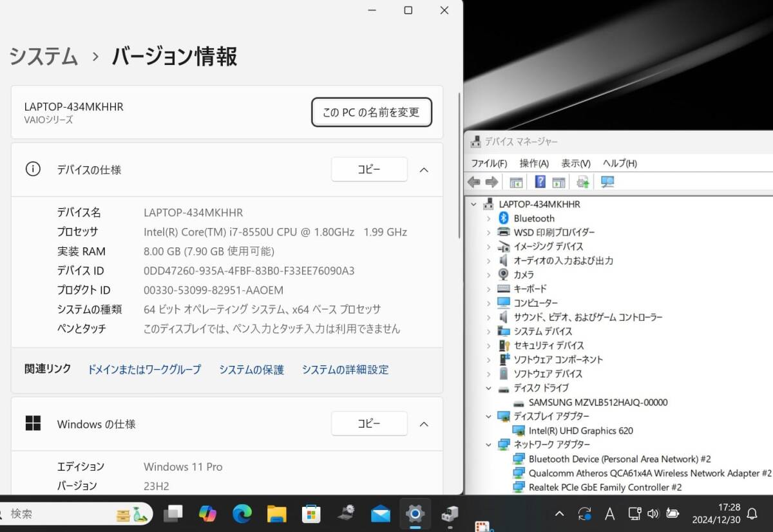
Task: Open the ヘルプ(H) menu in Device Manager
Action: coord(620,164)
